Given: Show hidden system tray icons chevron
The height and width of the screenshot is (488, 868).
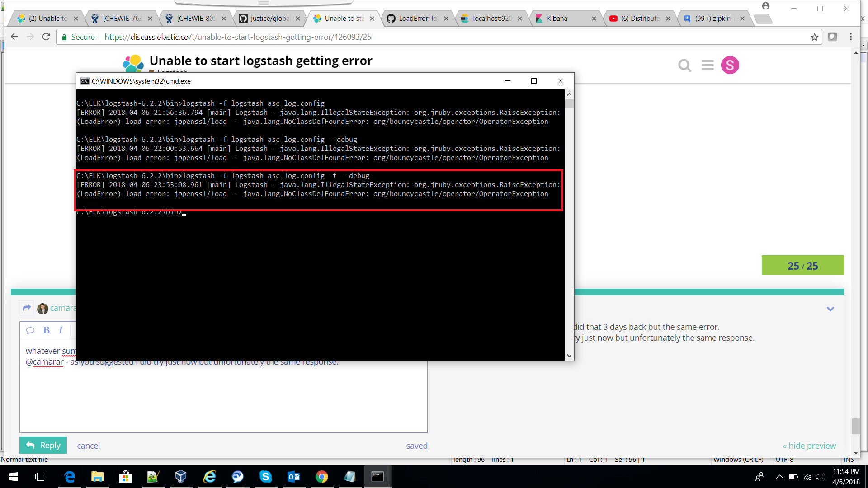Looking at the screenshot, I should pyautogui.click(x=779, y=477).
